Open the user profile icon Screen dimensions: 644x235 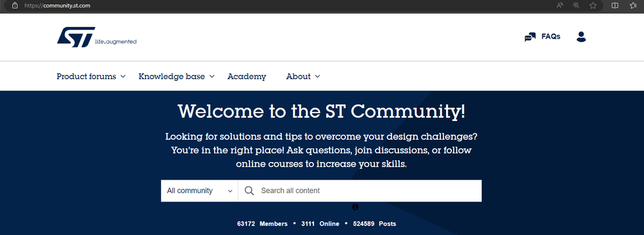tap(581, 37)
